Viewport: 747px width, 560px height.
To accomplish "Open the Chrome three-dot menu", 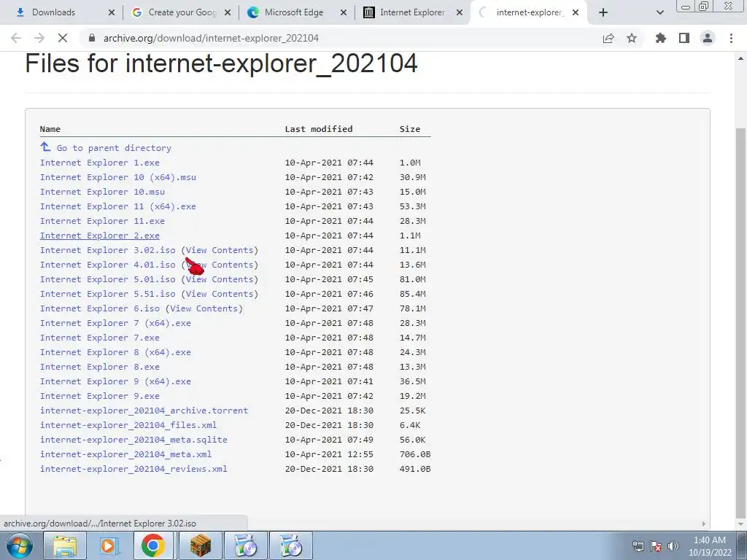I will pos(731,38).
